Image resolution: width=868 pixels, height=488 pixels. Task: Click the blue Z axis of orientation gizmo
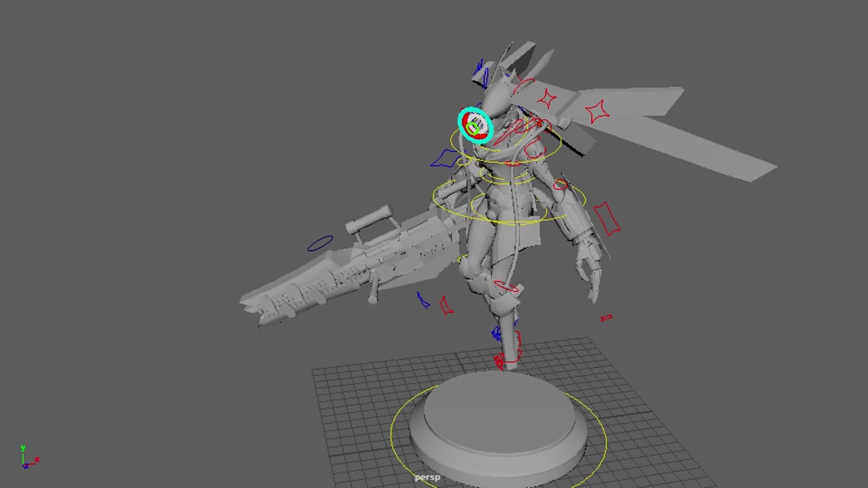point(26,467)
